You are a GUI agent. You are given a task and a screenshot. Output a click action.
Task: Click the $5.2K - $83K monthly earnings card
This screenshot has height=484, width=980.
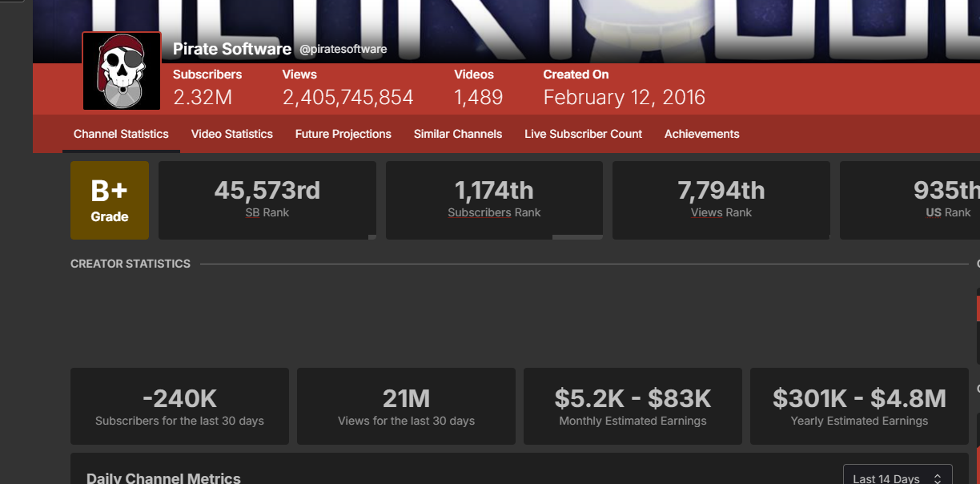(x=633, y=406)
